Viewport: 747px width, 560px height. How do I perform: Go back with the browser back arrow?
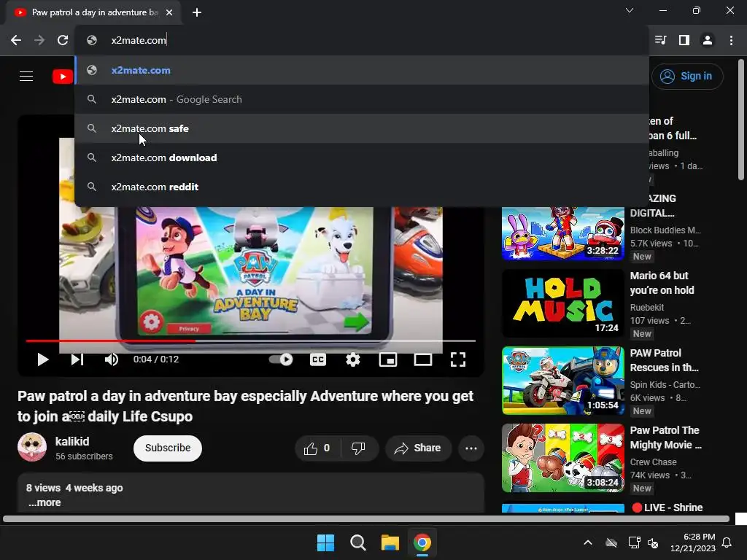point(16,41)
